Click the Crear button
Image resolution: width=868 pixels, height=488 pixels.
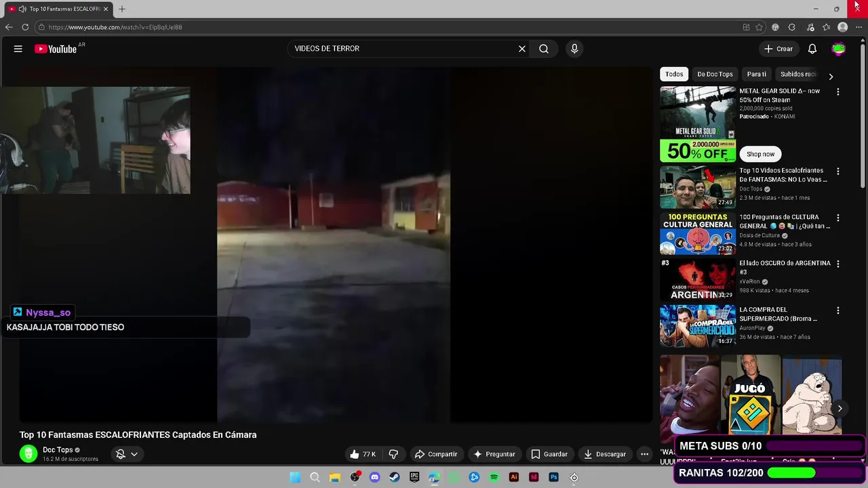click(x=778, y=49)
